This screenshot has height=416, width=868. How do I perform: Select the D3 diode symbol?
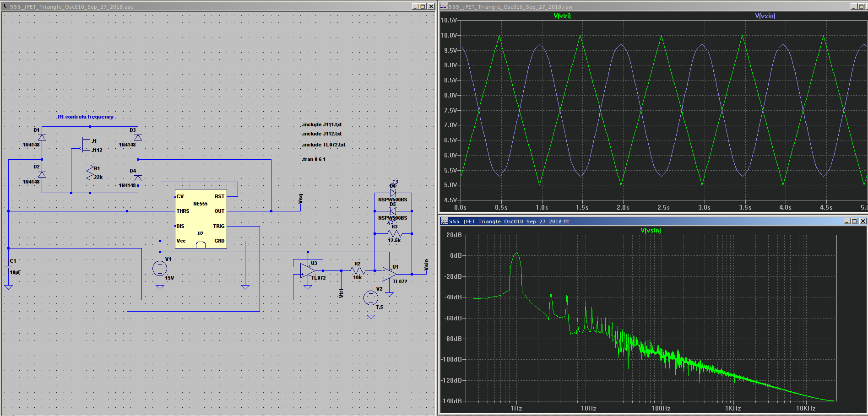pyautogui.click(x=138, y=137)
